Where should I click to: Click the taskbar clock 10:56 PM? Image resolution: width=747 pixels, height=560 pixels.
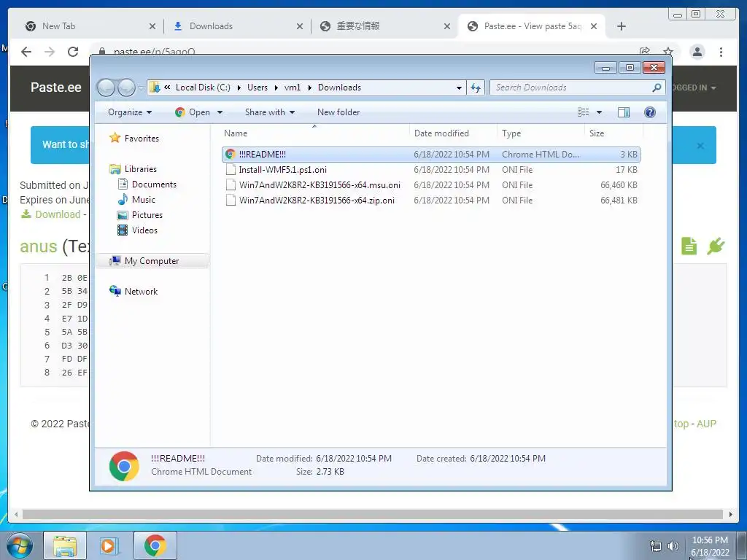pos(710,540)
